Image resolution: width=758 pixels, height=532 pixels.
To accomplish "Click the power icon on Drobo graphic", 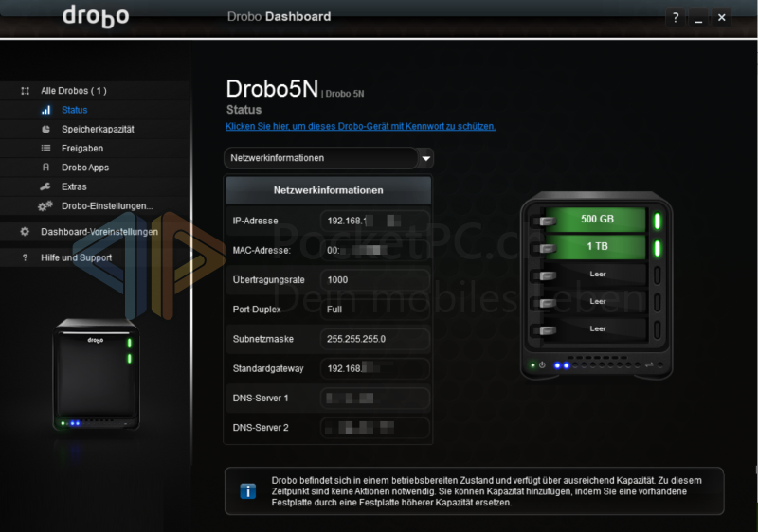I will click(542, 365).
